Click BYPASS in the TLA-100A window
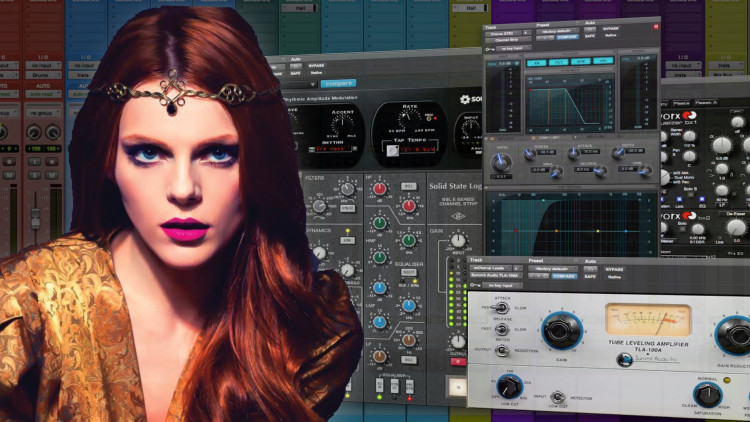The height and width of the screenshot is (422, 750). (614, 269)
